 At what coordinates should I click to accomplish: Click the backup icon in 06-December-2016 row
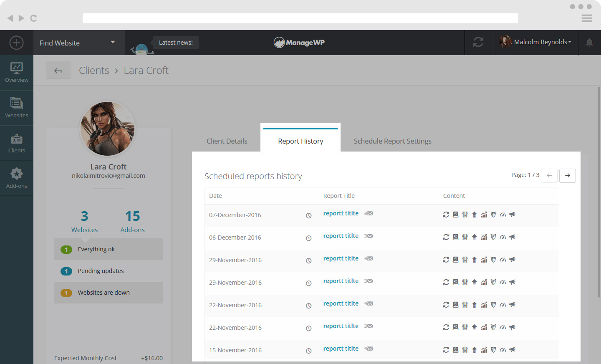point(455,237)
